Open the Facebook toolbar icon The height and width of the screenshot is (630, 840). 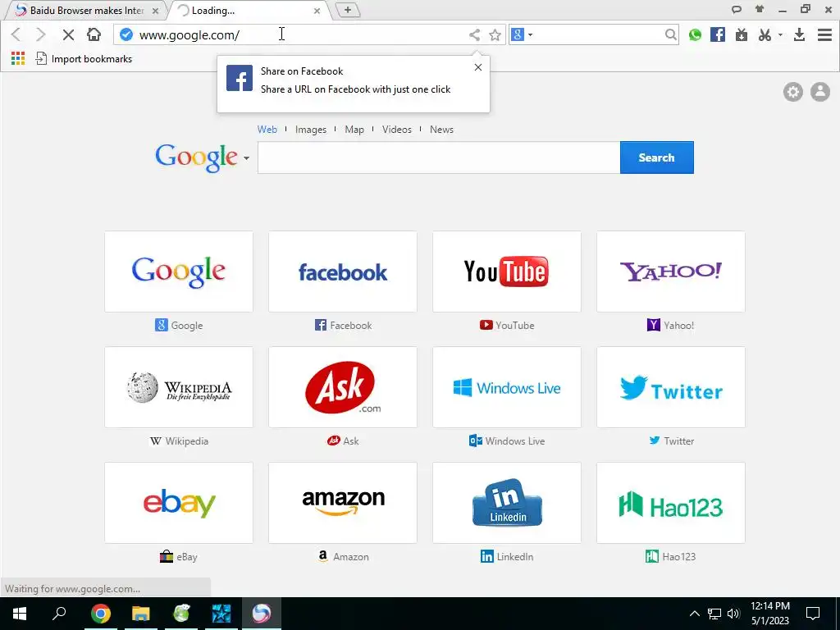pos(717,34)
